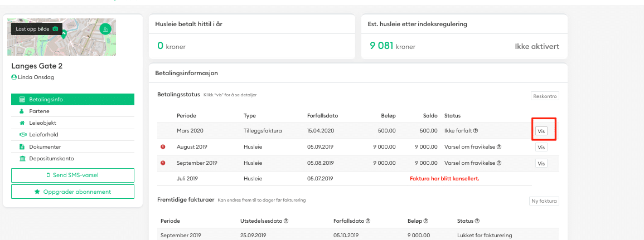Open Leieforhold from the sidebar menu
Viewport: 644px width, 240px height.
[x=44, y=135]
